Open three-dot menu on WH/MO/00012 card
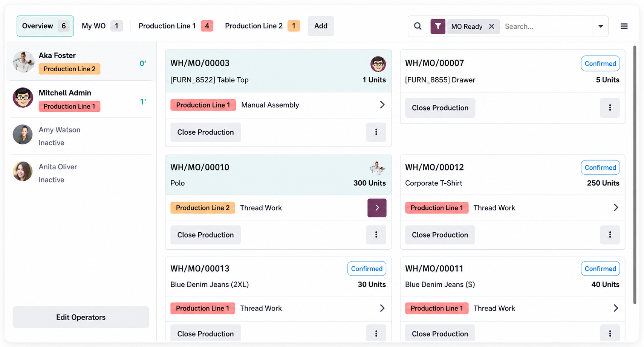Screen dimensions: 644x347 tap(610, 235)
